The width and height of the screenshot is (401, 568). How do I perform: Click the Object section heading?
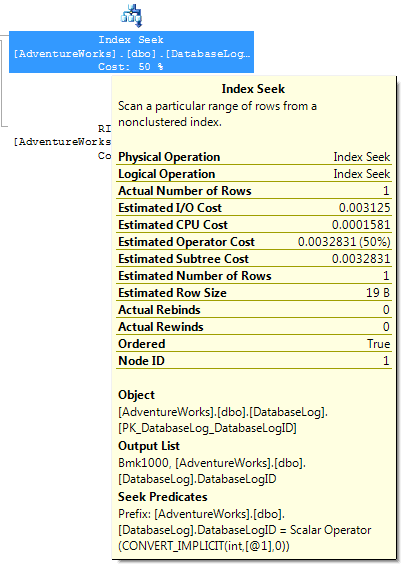coord(136,395)
